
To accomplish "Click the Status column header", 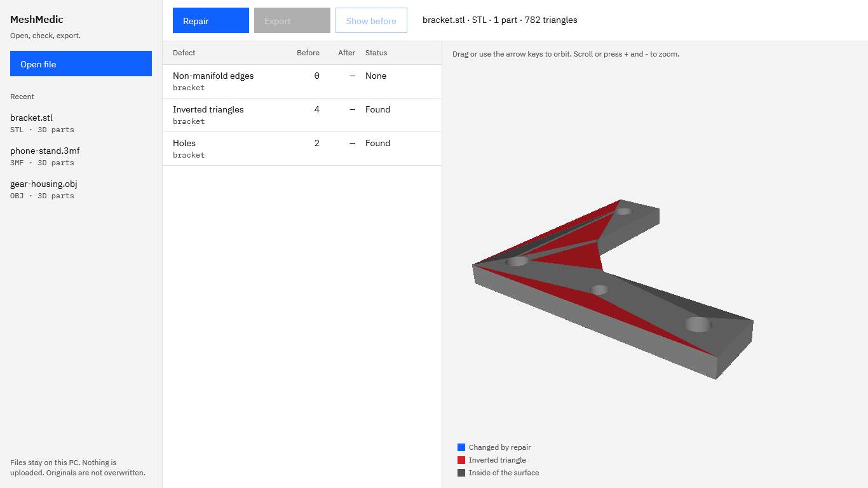I will [376, 53].
